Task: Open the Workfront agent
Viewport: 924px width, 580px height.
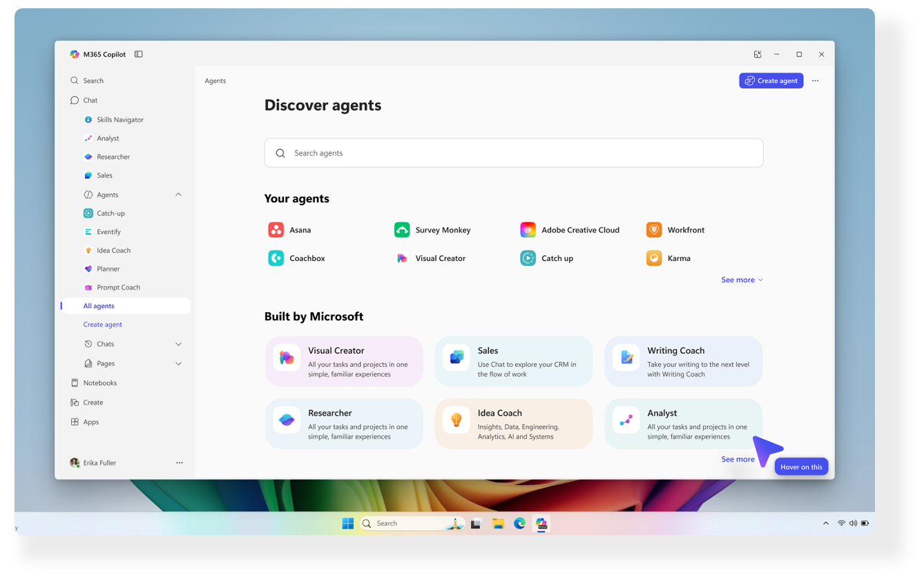Action: tap(675, 230)
